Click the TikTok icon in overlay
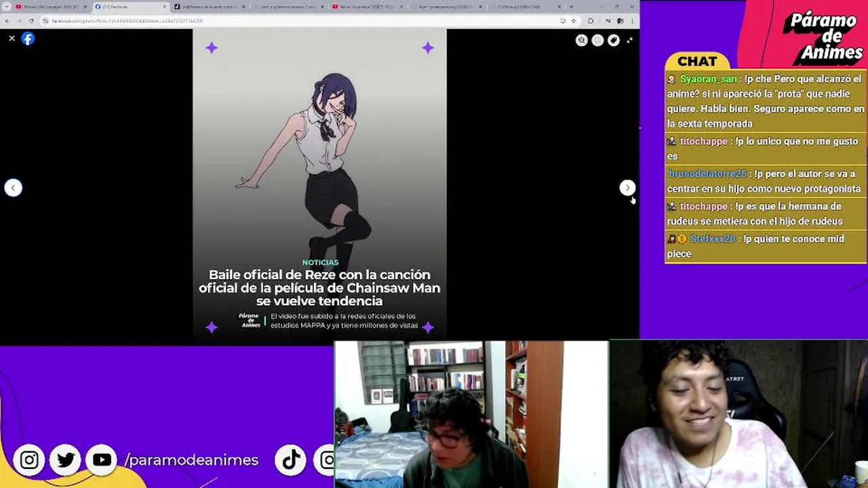The height and width of the screenshot is (488, 868). click(x=291, y=460)
